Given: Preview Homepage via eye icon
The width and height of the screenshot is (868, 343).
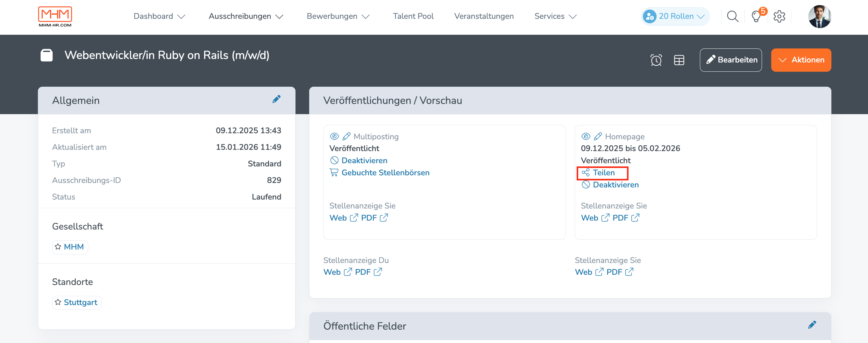Looking at the screenshot, I should click(x=586, y=136).
